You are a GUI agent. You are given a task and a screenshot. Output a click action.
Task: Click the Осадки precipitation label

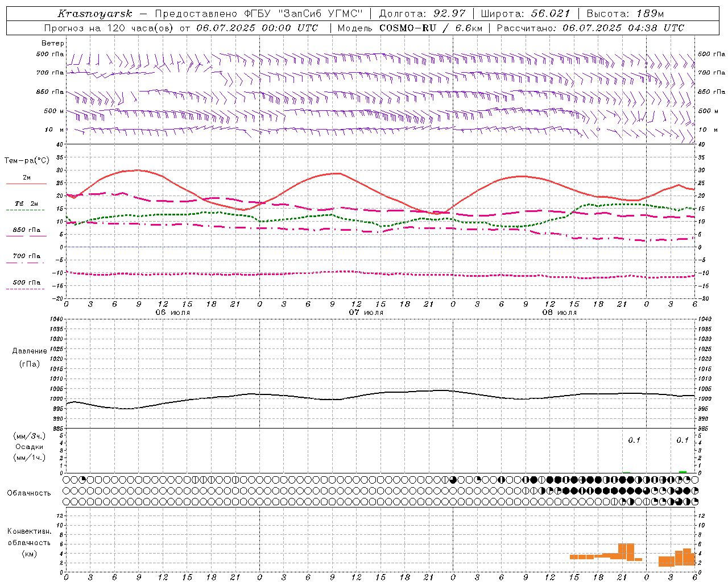pos(30,447)
